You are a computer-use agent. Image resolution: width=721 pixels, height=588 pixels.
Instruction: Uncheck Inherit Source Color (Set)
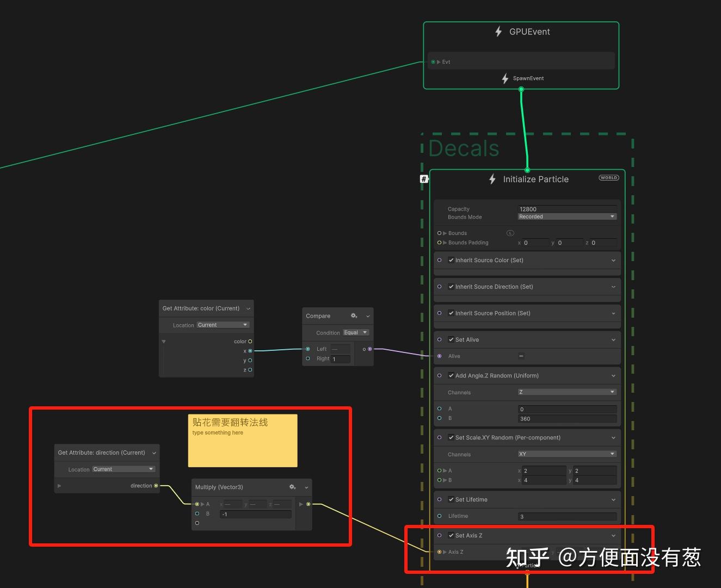tap(451, 260)
